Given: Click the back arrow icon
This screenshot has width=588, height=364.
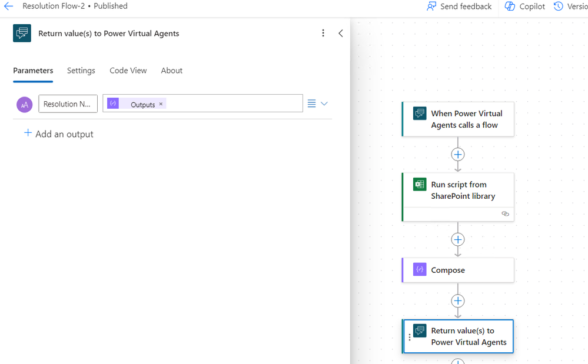Looking at the screenshot, I should (8, 6).
